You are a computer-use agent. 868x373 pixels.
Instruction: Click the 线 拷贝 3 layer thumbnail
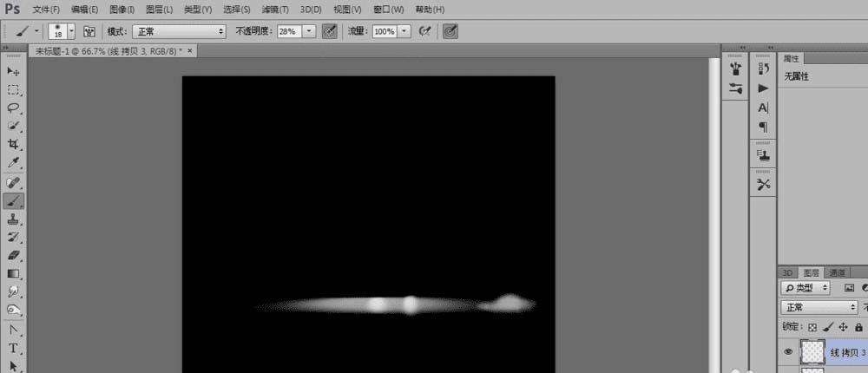tap(812, 352)
